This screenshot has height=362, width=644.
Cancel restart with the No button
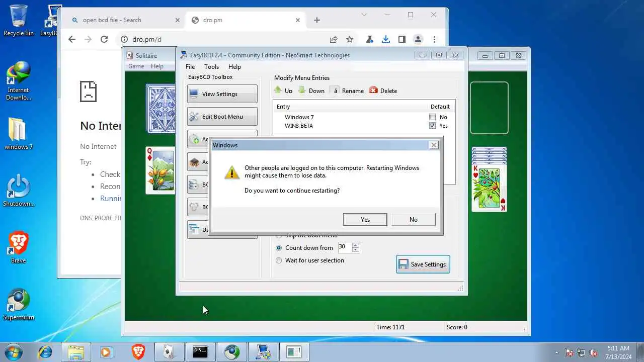click(x=413, y=219)
